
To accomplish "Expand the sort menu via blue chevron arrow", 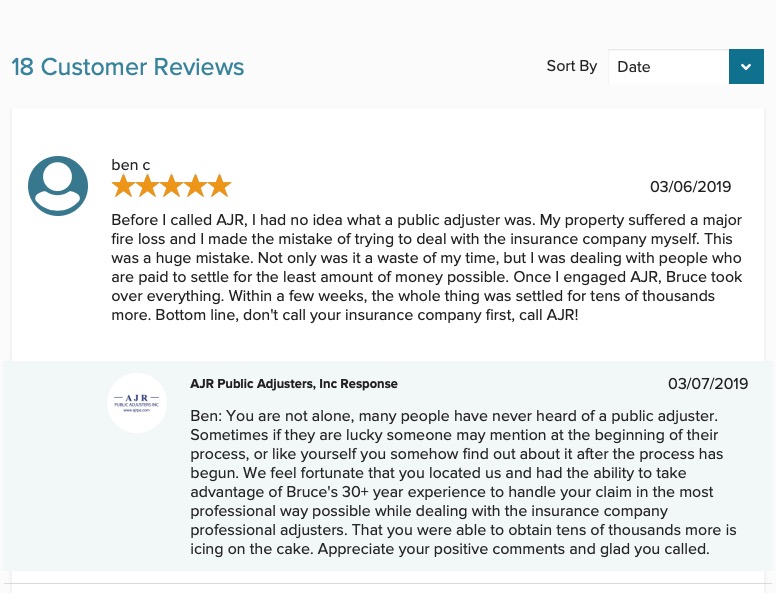I will coord(746,67).
